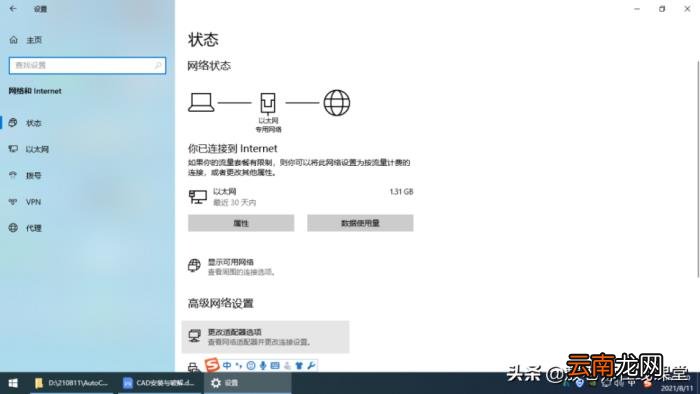Click the globe icon beside 显示可用网络
This screenshot has height=394, width=700.
194,265
